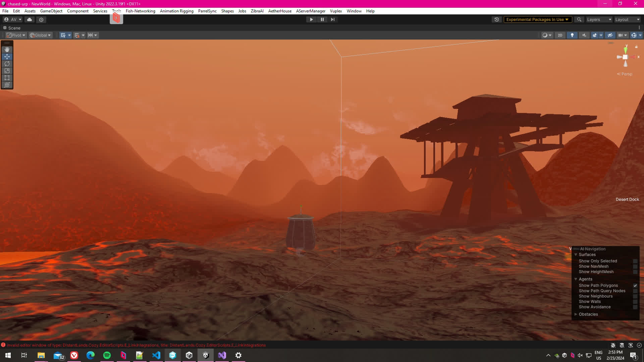Click Experimental Packages In Use button
Viewport: 644px width, 362px height.
[537, 19]
